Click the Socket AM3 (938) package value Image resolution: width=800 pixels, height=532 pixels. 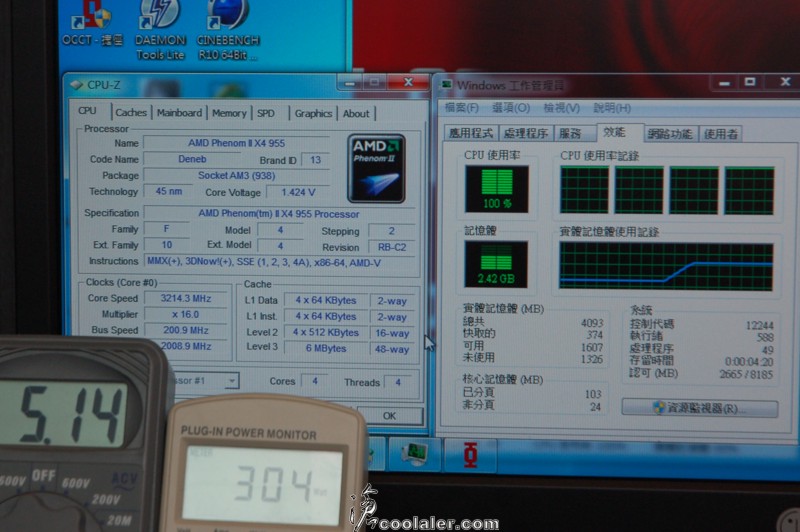(x=236, y=175)
